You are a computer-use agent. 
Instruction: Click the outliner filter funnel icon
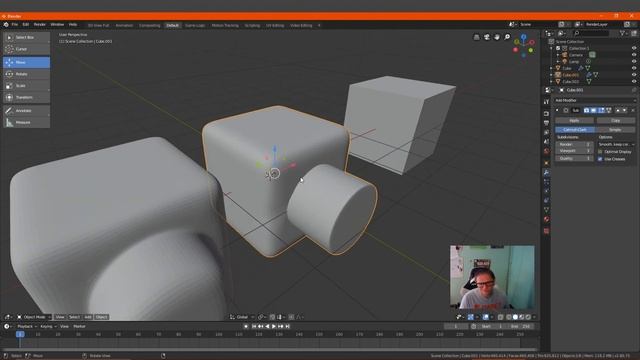click(x=622, y=33)
